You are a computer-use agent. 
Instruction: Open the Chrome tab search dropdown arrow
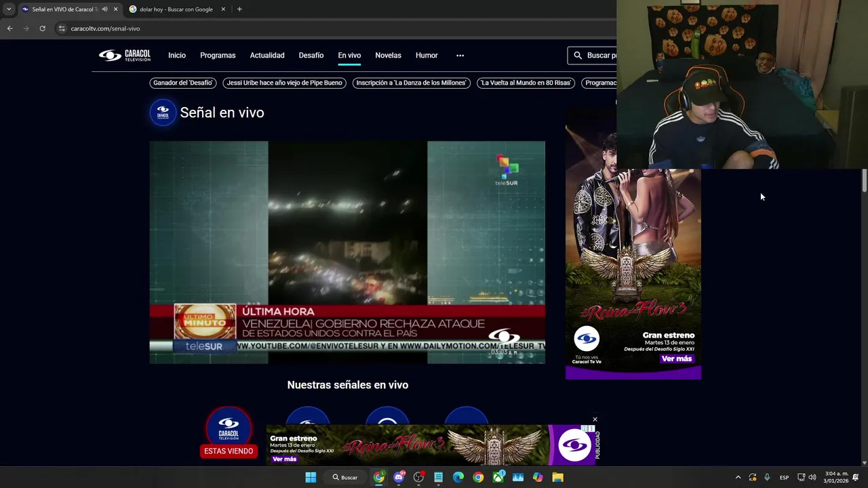click(9, 9)
